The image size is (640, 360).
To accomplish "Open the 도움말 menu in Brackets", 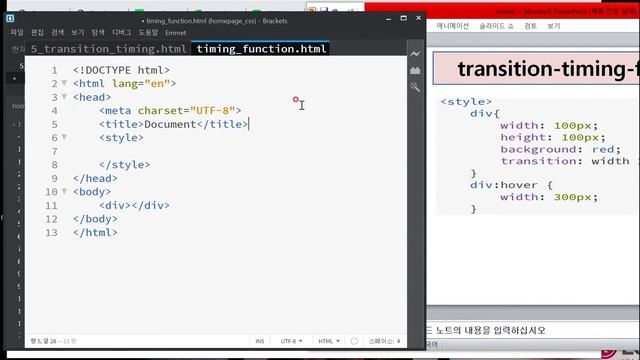I will coord(148,33).
